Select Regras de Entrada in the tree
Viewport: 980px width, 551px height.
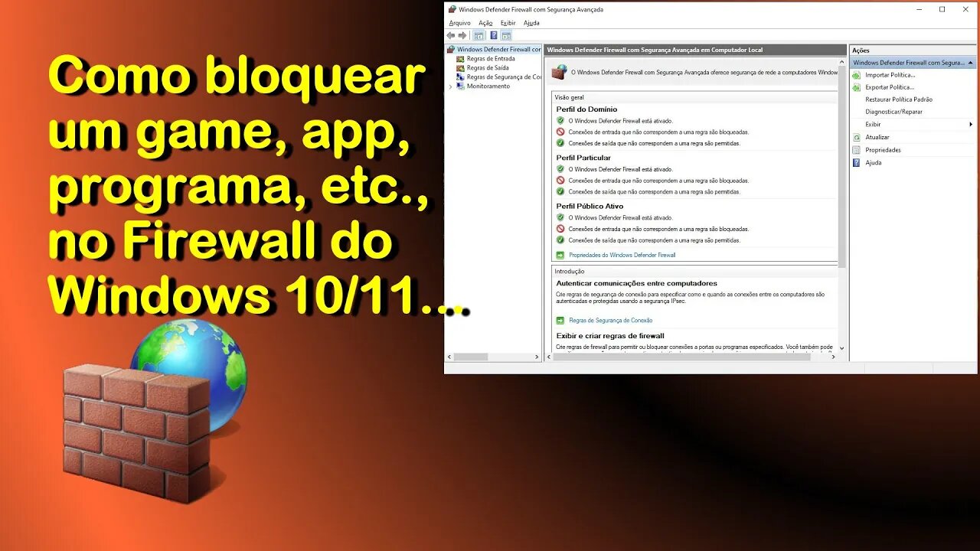click(491, 58)
